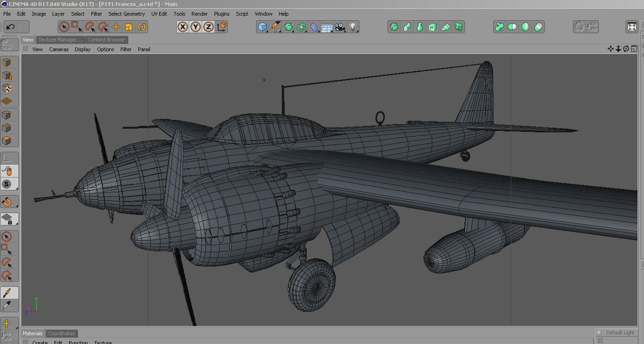
Task: Click the Undo arrow icon
Action: [x=10, y=27]
